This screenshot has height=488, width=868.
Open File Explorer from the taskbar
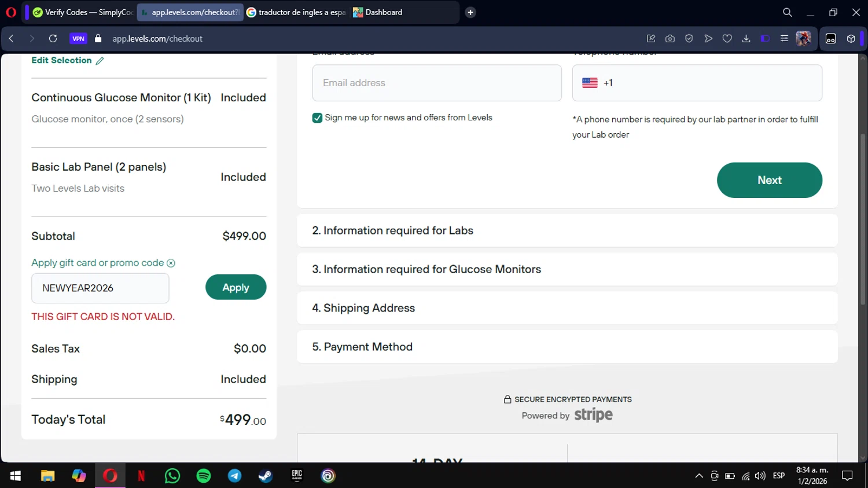[47, 476]
